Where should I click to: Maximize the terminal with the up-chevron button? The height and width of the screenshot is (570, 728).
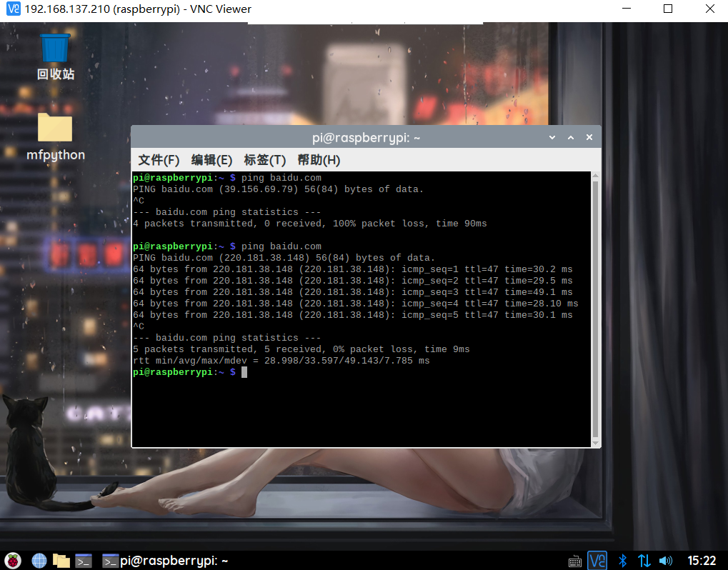571,137
